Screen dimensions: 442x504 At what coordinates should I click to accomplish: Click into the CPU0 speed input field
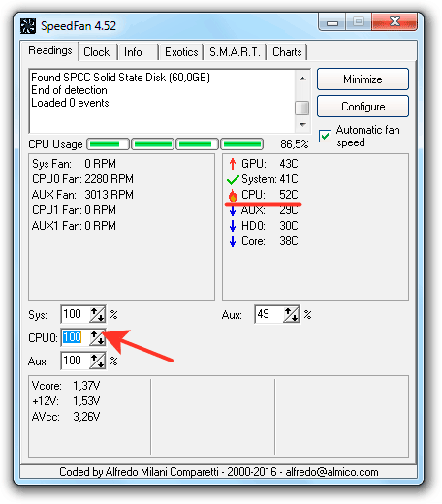[75, 337]
